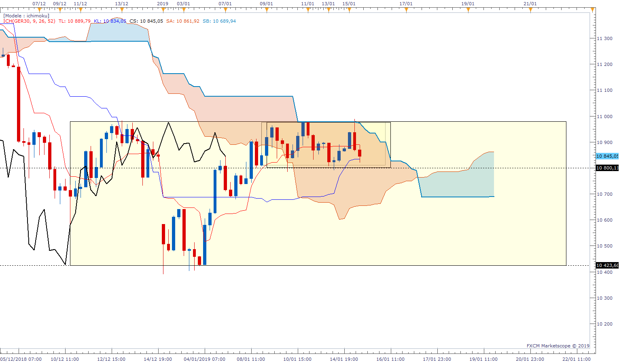Click the black 10 423,60 price level tag
Screen dimensions: 619x364
607,265
